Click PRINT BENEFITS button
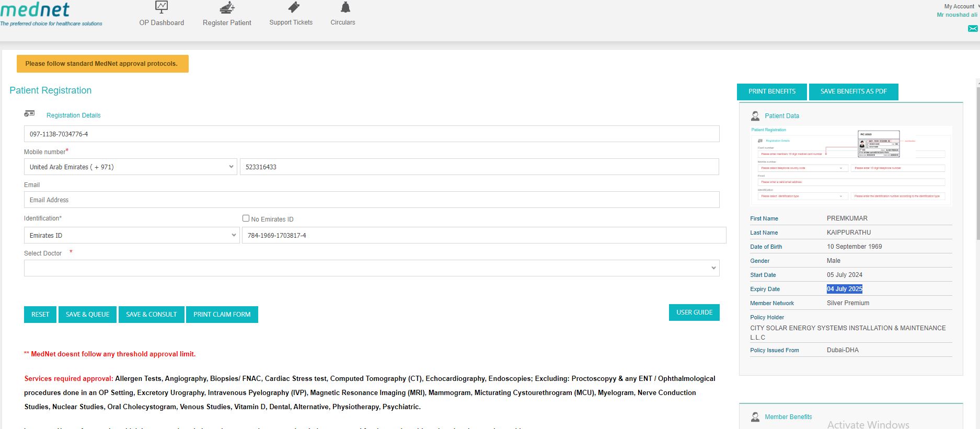The image size is (980, 429). point(772,91)
